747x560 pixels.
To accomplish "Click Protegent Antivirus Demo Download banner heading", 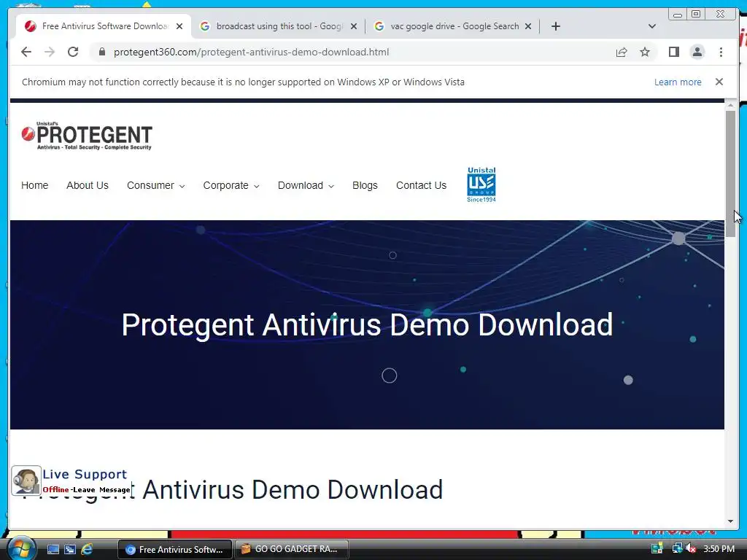I will [367, 325].
